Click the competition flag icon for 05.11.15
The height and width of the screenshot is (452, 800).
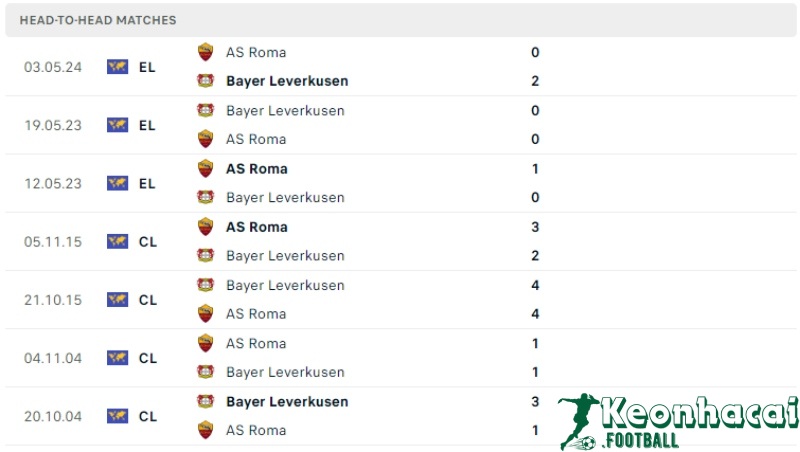coord(118,241)
